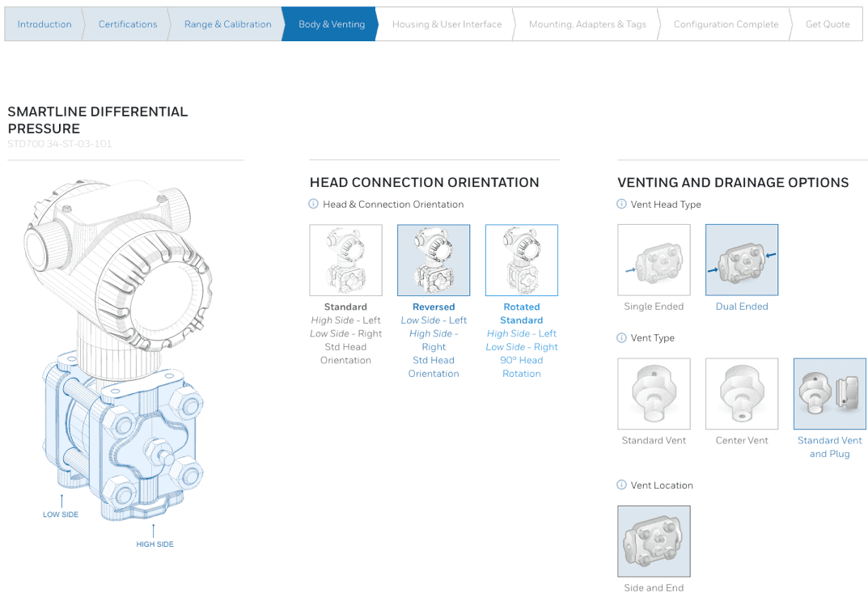Show info for Vent Head Type
Screen dimensions: 868x597
click(x=621, y=204)
